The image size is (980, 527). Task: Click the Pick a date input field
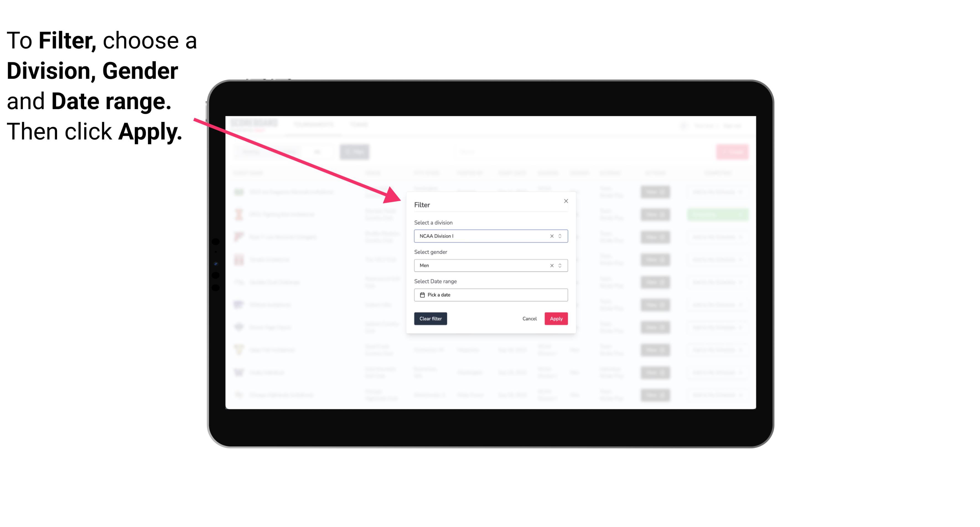click(490, 295)
